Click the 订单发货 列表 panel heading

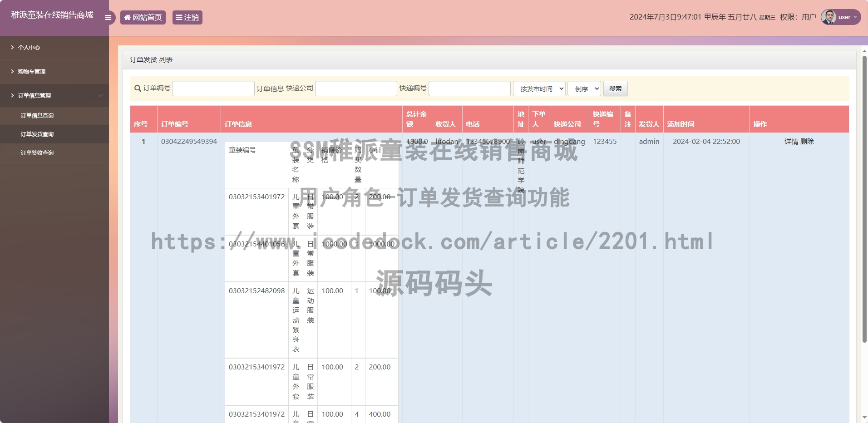pos(151,60)
